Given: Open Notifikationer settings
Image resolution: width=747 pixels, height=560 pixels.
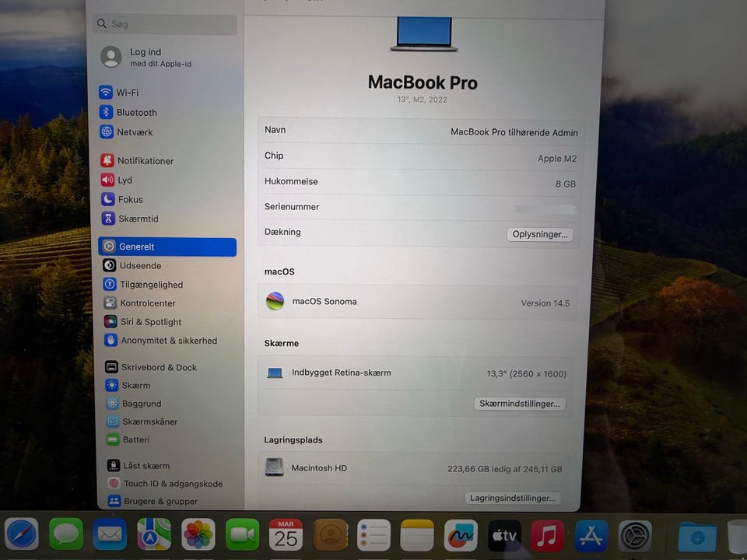Looking at the screenshot, I should (137, 161).
